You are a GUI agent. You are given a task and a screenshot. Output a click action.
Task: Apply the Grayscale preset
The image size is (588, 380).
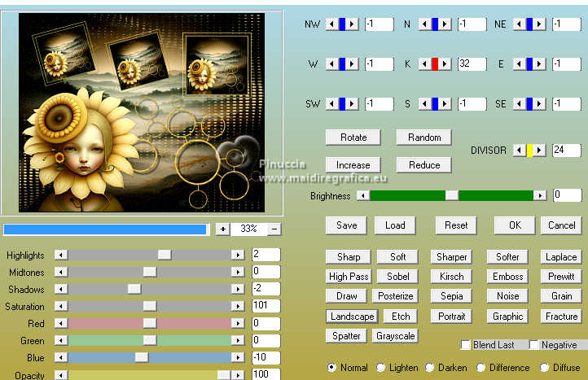tap(395, 336)
